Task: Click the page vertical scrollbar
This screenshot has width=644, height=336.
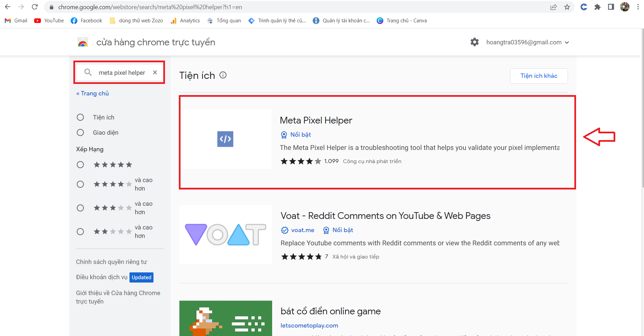Action: 643,108
